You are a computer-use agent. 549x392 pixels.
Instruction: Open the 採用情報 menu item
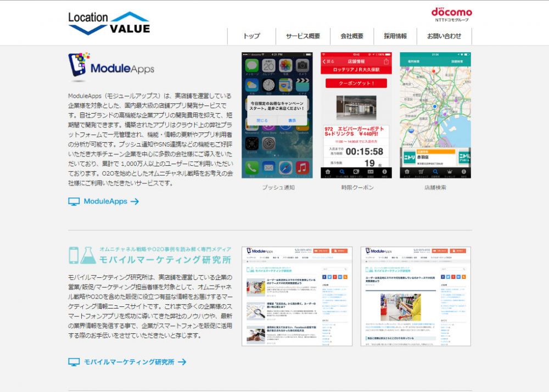(x=395, y=36)
